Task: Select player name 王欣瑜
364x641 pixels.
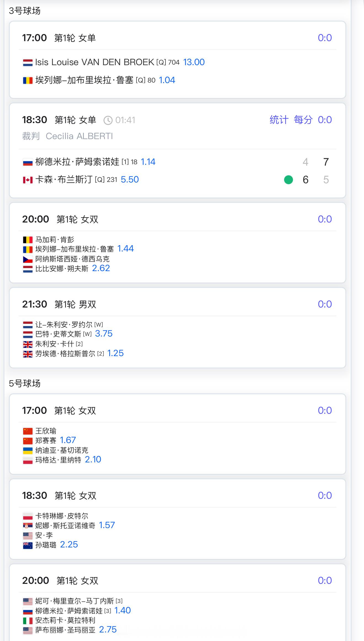Action: (46, 431)
